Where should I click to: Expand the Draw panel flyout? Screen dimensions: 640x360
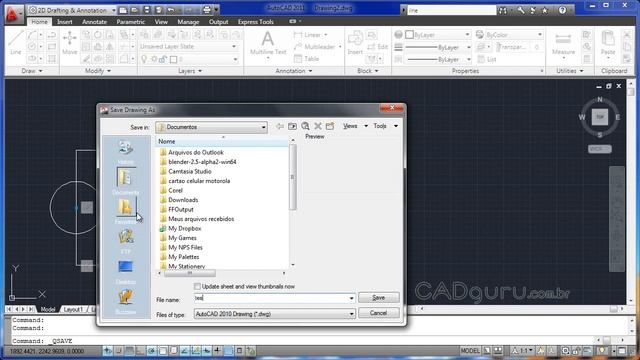pos(32,71)
